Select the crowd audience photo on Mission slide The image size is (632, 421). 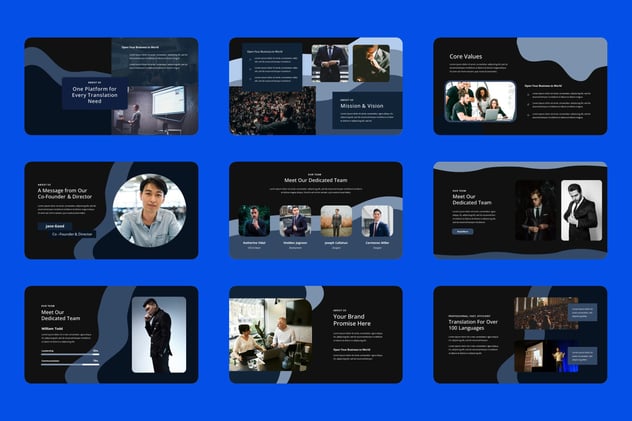(272, 111)
